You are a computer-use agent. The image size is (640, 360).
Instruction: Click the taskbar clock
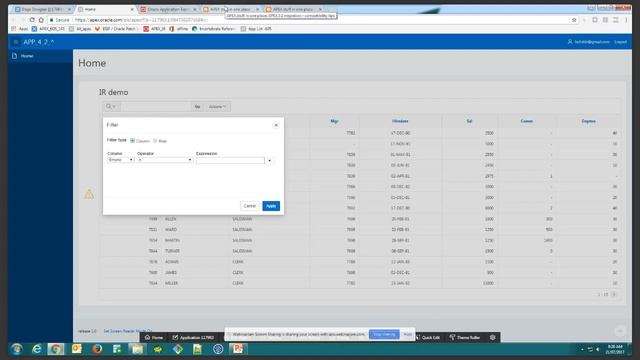click(616, 349)
